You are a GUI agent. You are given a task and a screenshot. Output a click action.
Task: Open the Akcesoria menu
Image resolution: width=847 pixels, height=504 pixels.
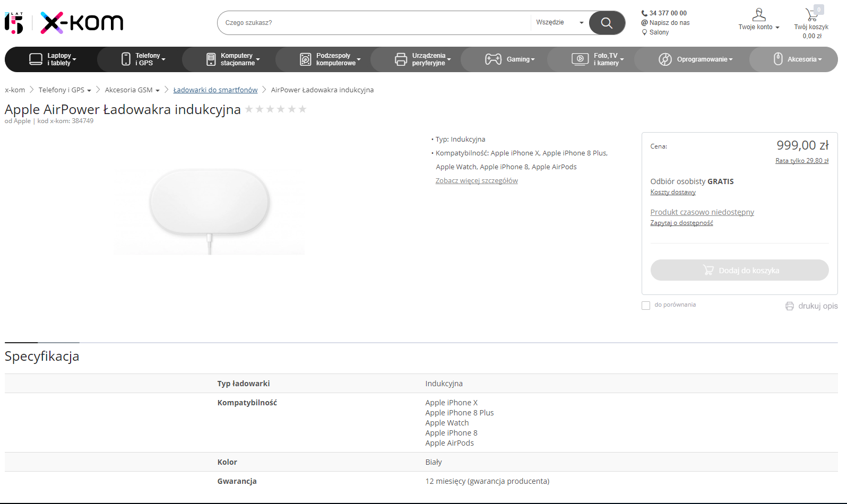coord(798,59)
